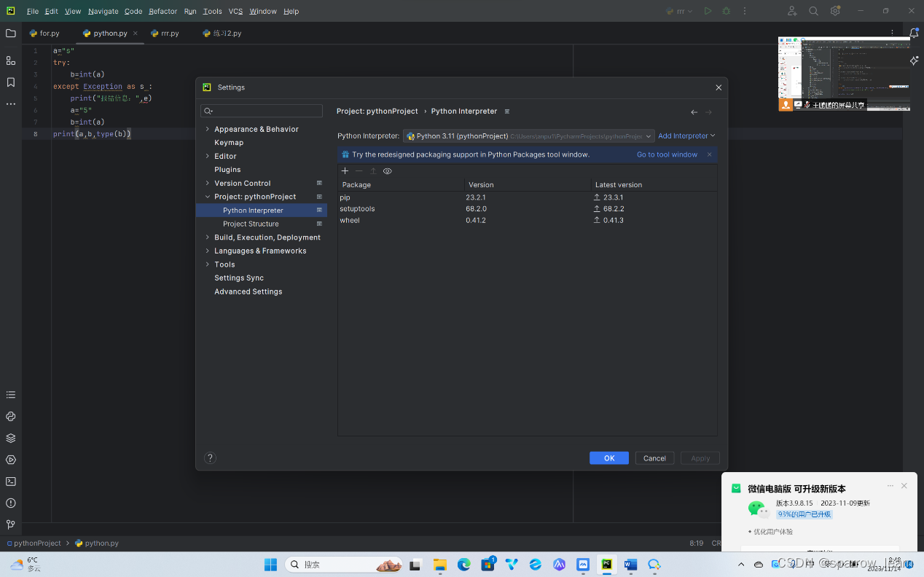Focus the Settings search field
This screenshot has height=577, width=924.
[262, 111]
